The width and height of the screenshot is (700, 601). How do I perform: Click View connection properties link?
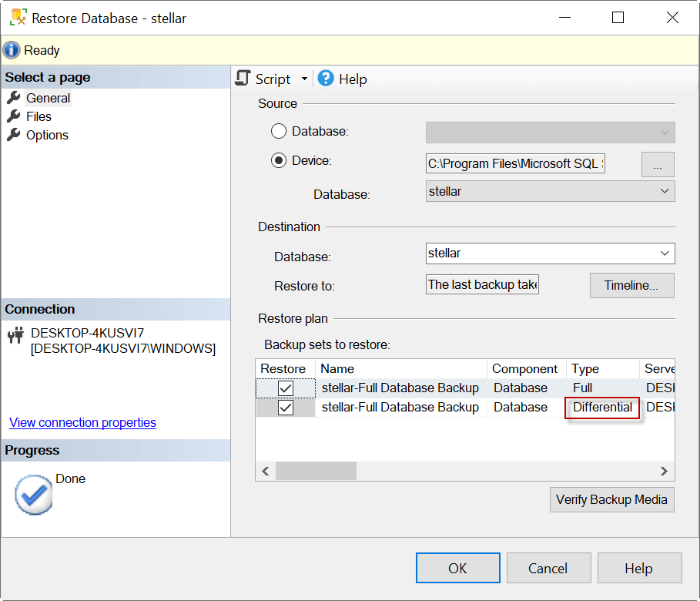click(x=82, y=422)
